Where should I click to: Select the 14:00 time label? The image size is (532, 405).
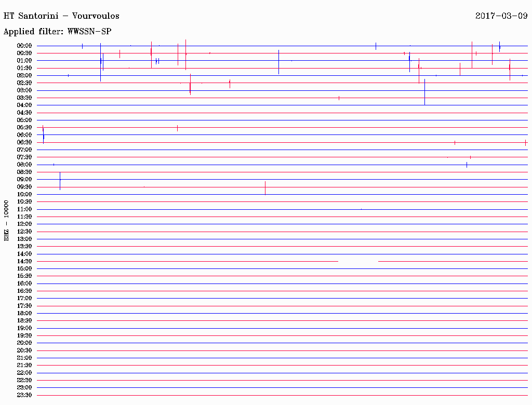point(24,254)
